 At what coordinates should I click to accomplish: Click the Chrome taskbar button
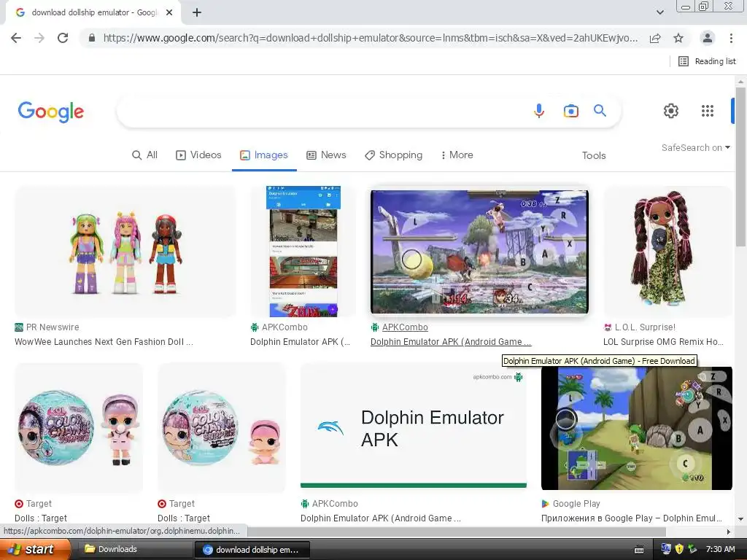[252, 550]
